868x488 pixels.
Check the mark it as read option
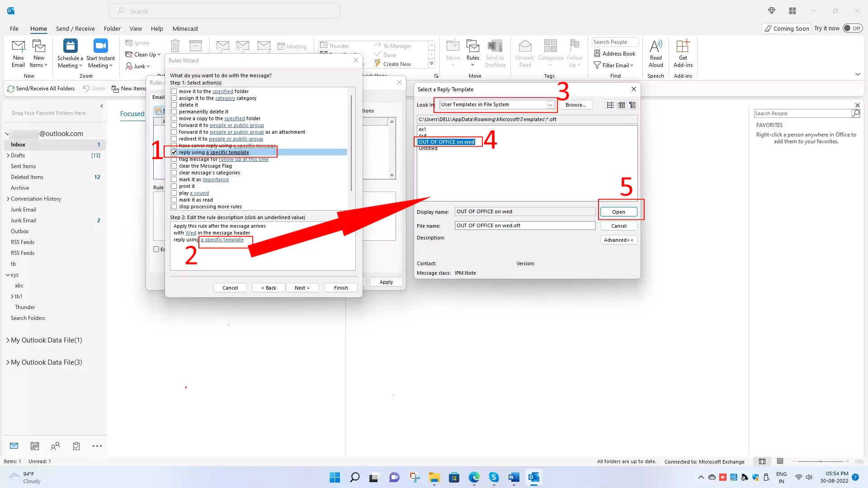[174, 200]
